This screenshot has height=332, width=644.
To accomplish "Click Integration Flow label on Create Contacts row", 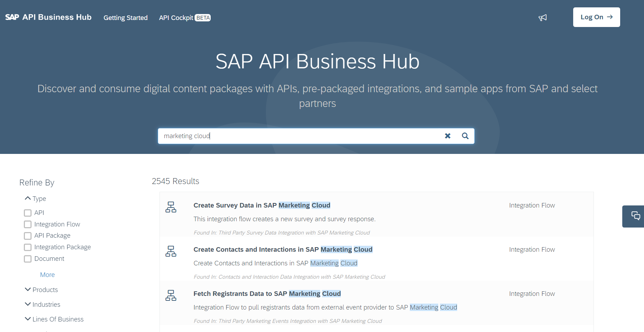I will [532, 249].
